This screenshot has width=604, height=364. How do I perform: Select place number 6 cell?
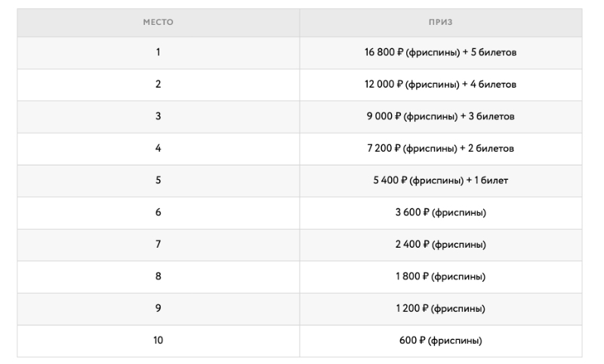pos(158,212)
